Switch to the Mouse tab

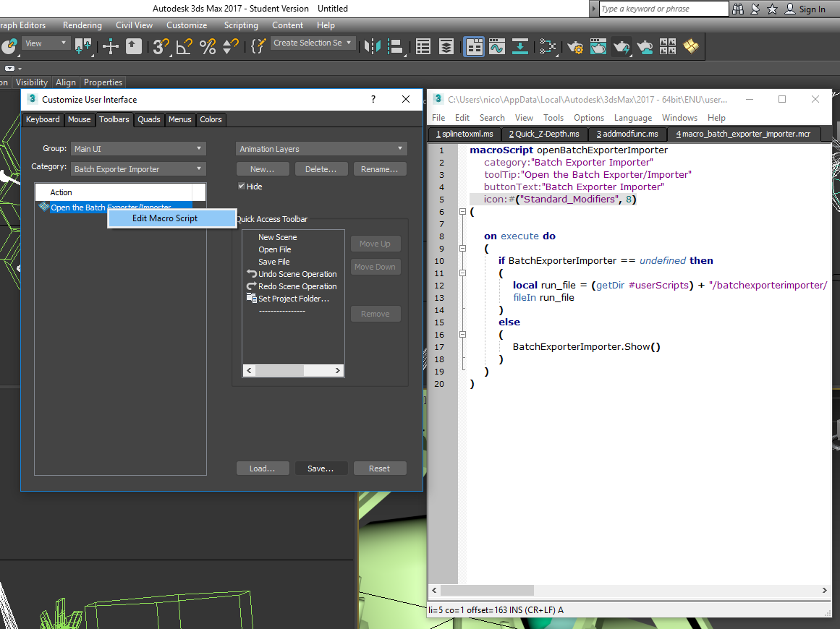point(80,119)
